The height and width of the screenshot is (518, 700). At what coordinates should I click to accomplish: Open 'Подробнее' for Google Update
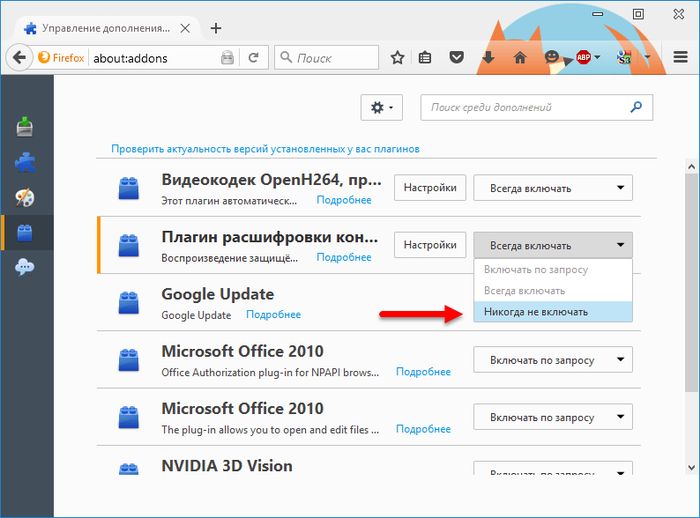tap(273, 314)
